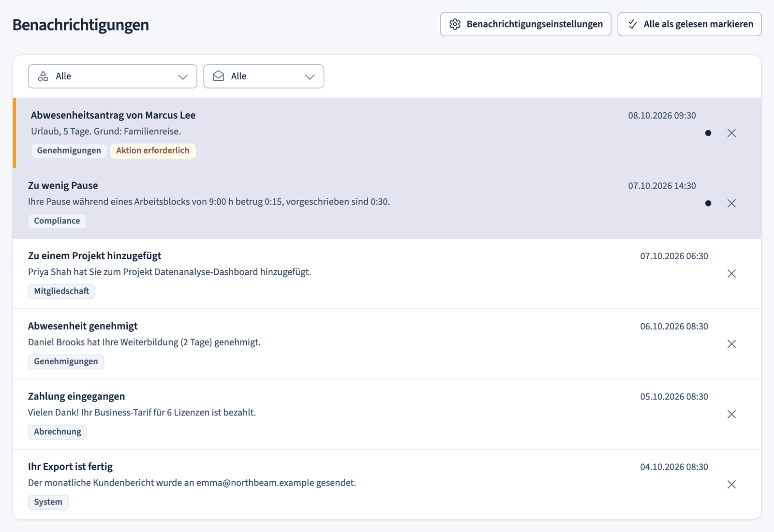Dismiss the Abwesenheitsantrag von Marcus Lee notification
The height and width of the screenshot is (532, 774).
(x=731, y=133)
